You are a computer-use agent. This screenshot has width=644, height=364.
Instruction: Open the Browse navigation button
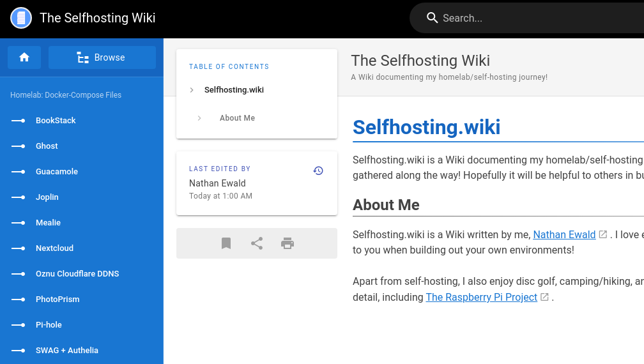(102, 57)
